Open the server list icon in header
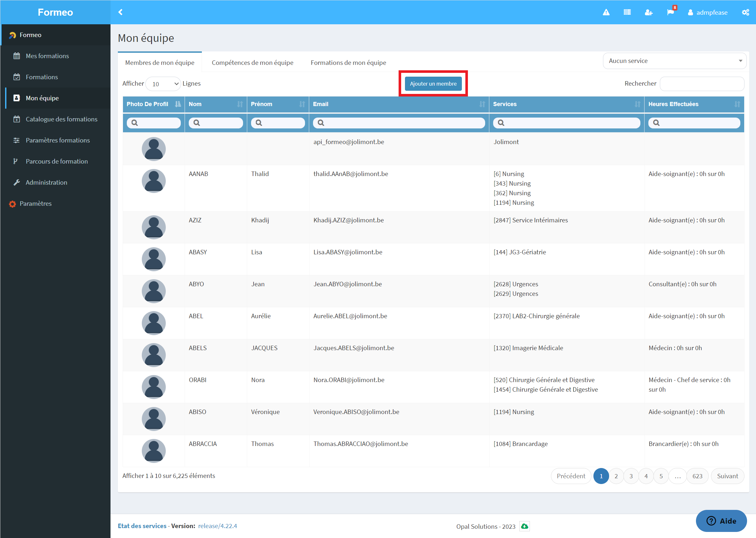The image size is (756, 538). (627, 12)
